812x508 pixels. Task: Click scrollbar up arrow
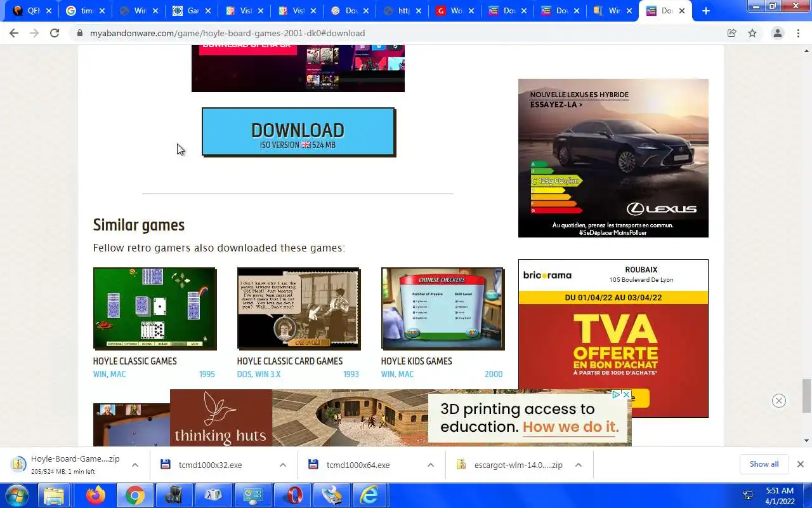click(806, 51)
